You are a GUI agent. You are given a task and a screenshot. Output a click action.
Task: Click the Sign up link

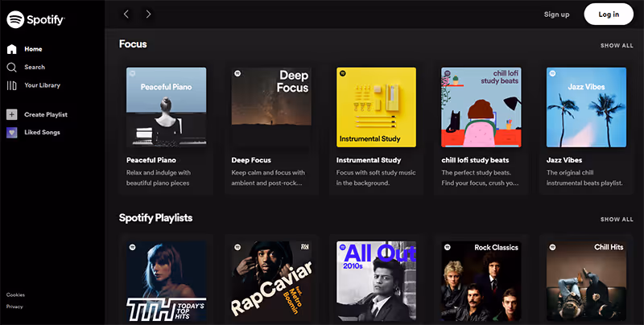pyautogui.click(x=556, y=14)
